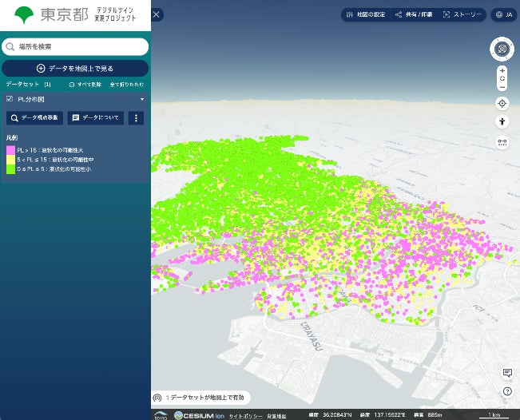Open the help question mark icon

coord(507,391)
